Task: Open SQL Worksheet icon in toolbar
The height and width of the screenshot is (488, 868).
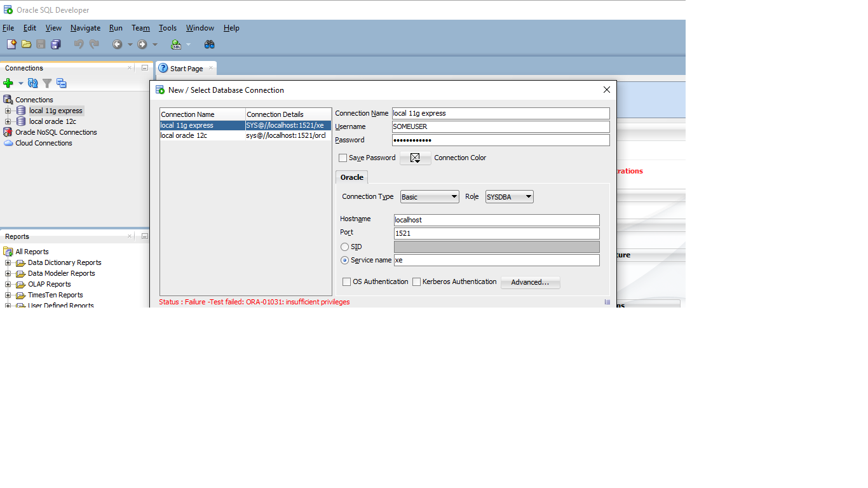Action: point(176,44)
